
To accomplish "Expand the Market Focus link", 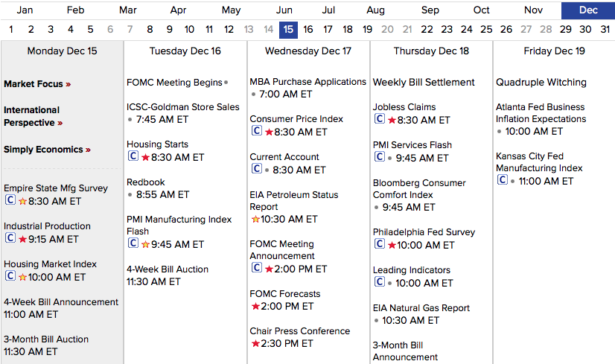I will coord(37,84).
